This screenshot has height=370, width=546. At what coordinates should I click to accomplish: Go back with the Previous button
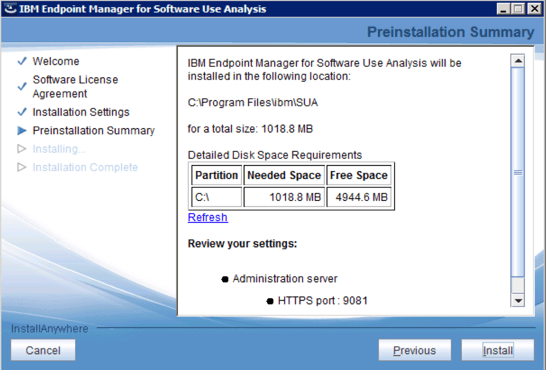coord(415,350)
